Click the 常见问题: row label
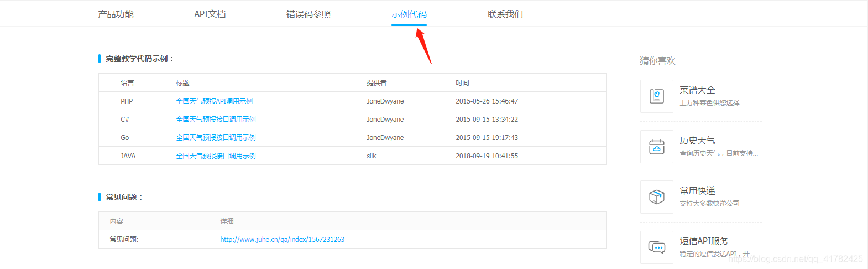Viewport: 868px width, 269px height. tap(124, 240)
